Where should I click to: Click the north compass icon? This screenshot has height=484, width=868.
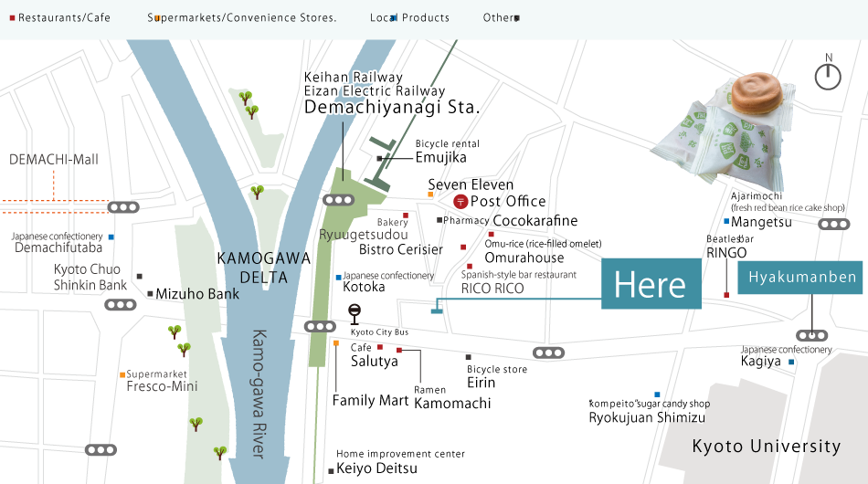tap(828, 73)
